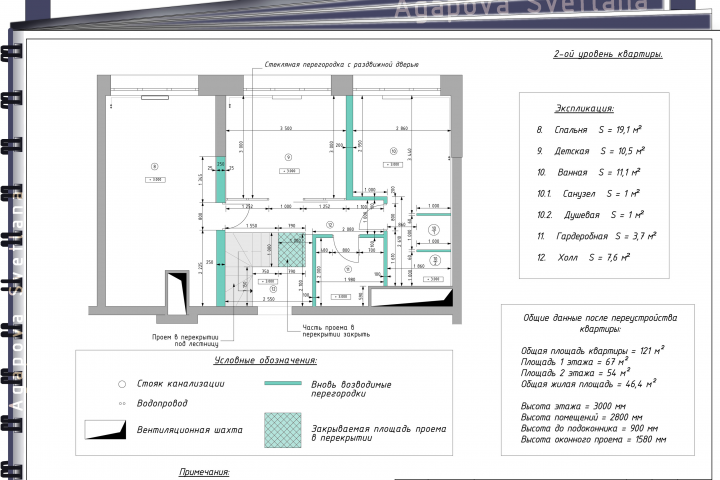Click the 'Водопровод' legend label
Screen dimensions: 720x480
(162, 403)
